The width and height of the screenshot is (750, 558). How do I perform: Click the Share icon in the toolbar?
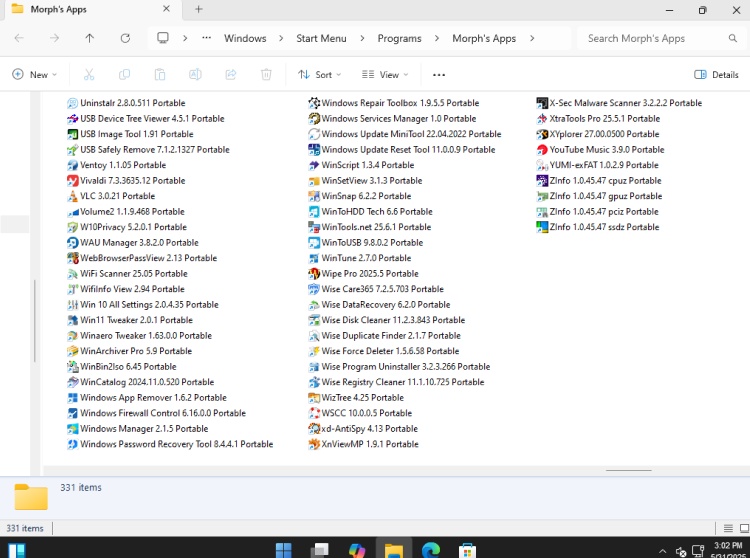231,75
